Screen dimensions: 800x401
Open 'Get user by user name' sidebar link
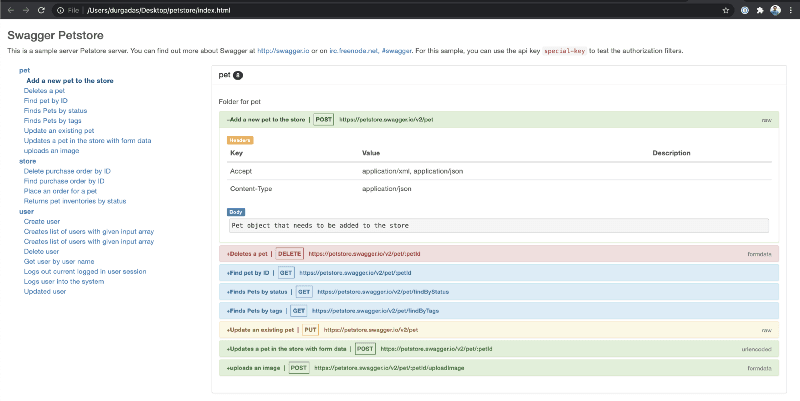(x=59, y=261)
